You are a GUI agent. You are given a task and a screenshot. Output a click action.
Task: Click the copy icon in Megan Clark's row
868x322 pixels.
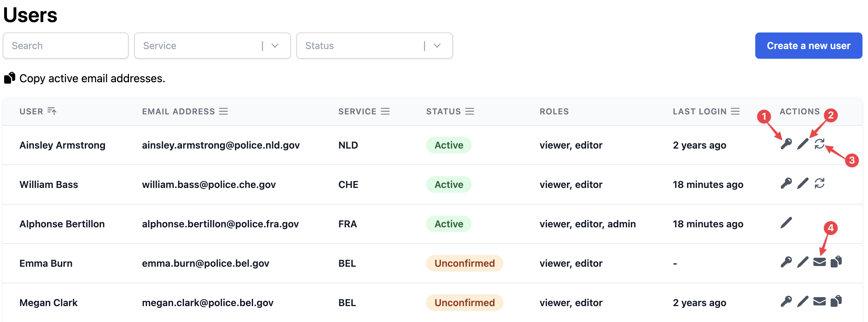pyautogui.click(x=837, y=302)
